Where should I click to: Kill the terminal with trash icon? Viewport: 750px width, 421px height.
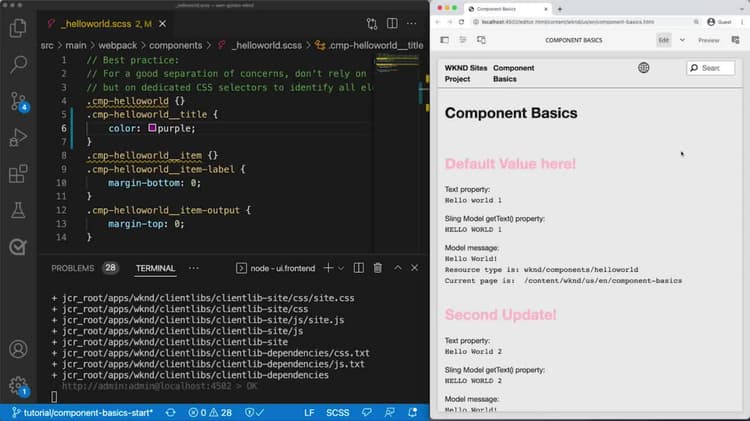click(377, 268)
